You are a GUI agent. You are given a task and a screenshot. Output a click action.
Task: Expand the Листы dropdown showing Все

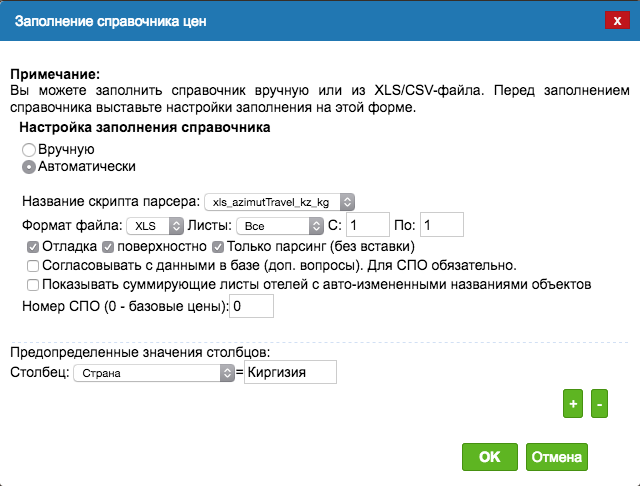[280, 226]
